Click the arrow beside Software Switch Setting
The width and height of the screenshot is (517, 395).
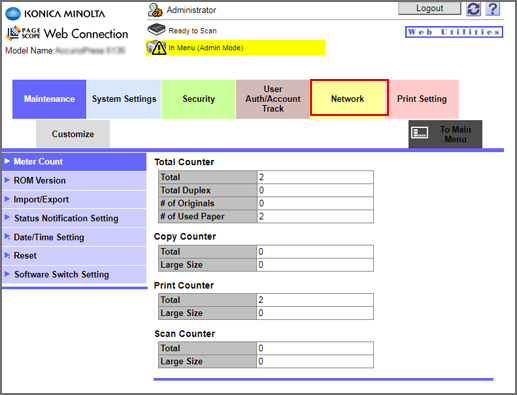coord(7,274)
